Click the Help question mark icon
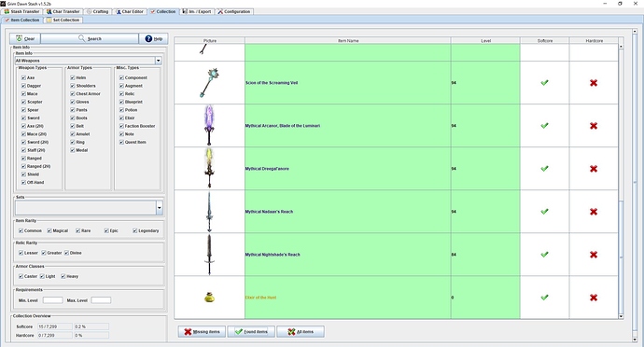 pyautogui.click(x=148, y=38)
